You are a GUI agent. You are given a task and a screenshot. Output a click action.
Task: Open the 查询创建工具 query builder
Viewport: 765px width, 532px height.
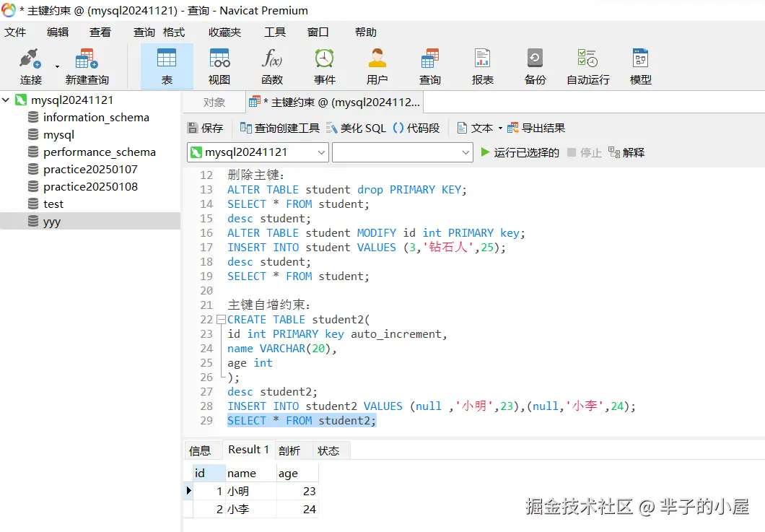click(279, 128)
